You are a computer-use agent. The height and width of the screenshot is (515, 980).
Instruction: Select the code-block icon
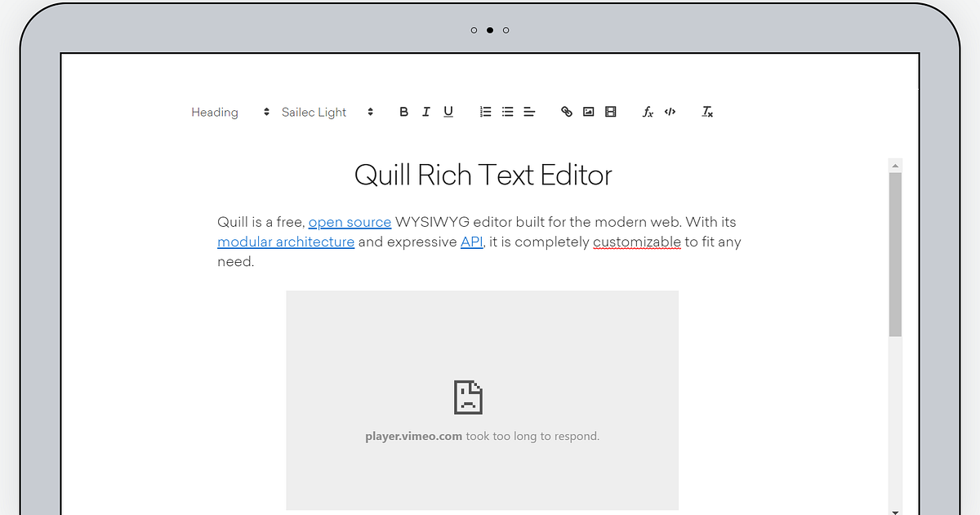(x=670, y=111)
